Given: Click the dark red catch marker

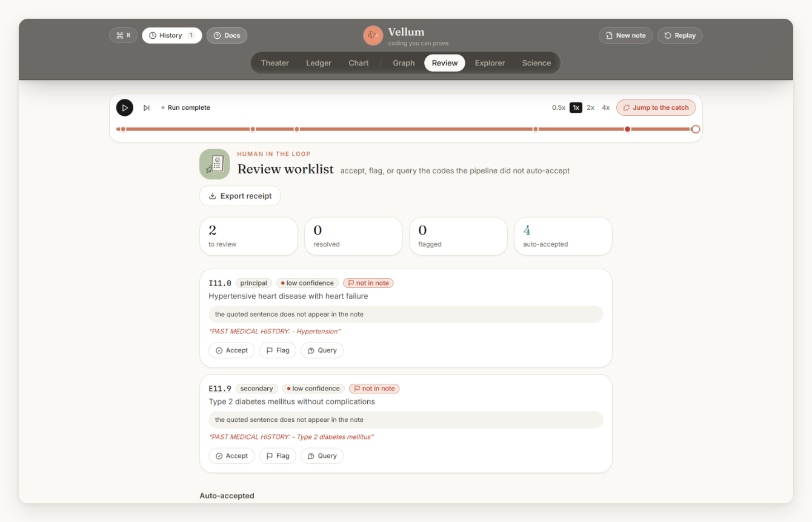Looking at the screenshot, I should click(628, 129).
